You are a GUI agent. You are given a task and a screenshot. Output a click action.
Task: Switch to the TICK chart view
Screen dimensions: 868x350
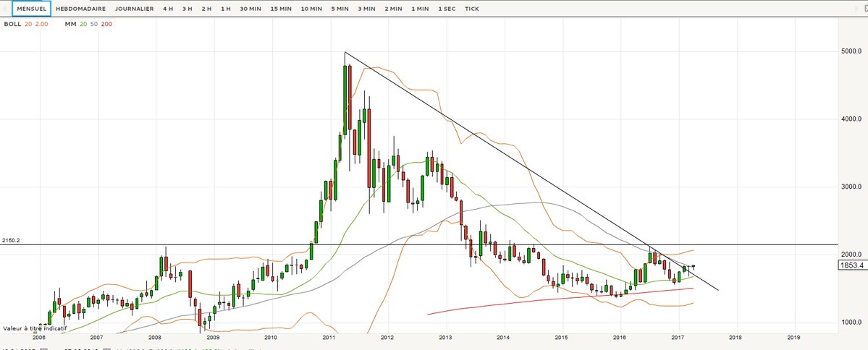pos(472,9)
